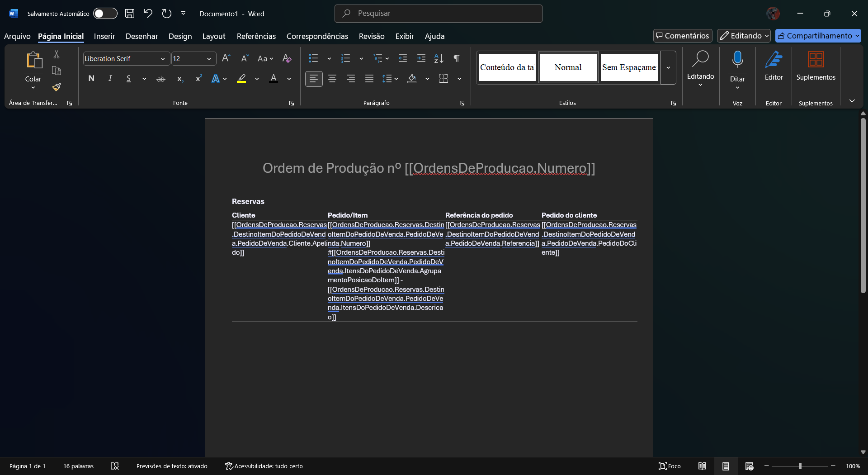This screenshot has width=868, height=475.
Task: Toggle italic formatting
Action: pos(110,79)
